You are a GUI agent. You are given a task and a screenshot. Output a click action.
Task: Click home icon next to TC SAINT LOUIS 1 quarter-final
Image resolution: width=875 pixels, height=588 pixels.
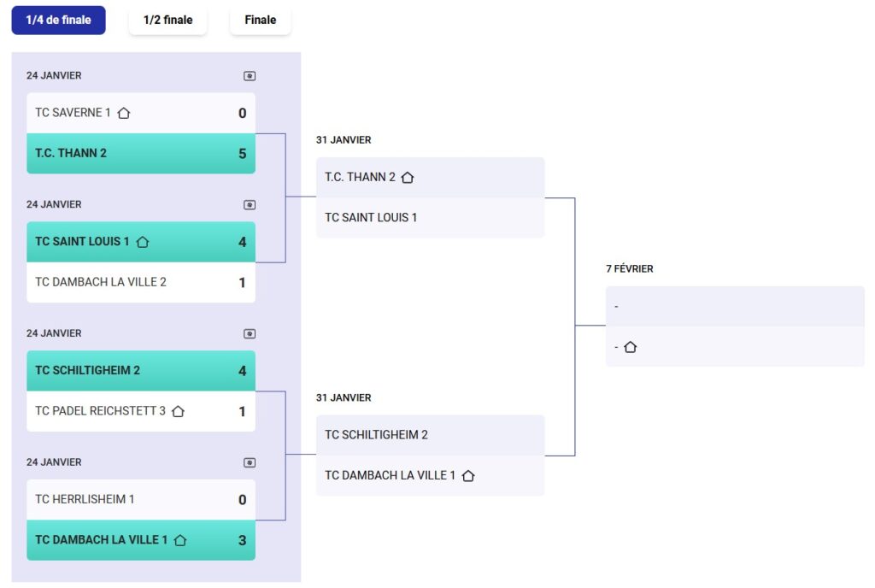143,242
